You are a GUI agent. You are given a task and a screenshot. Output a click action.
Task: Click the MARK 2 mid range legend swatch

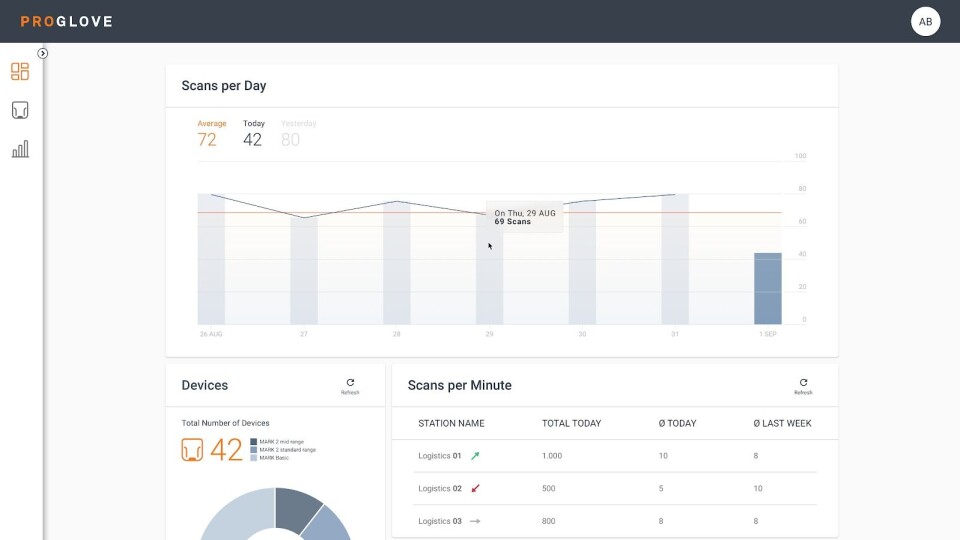tap(254, 441)
